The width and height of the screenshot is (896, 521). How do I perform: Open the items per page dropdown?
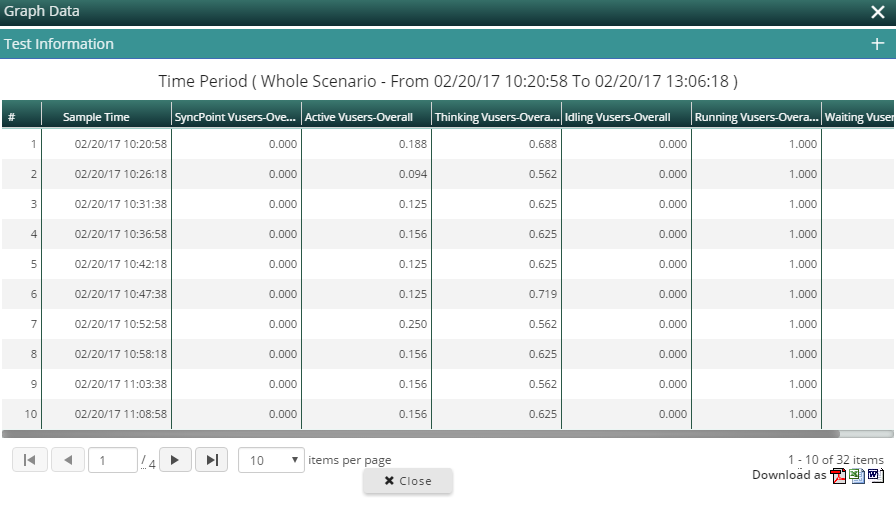[271, 460]
